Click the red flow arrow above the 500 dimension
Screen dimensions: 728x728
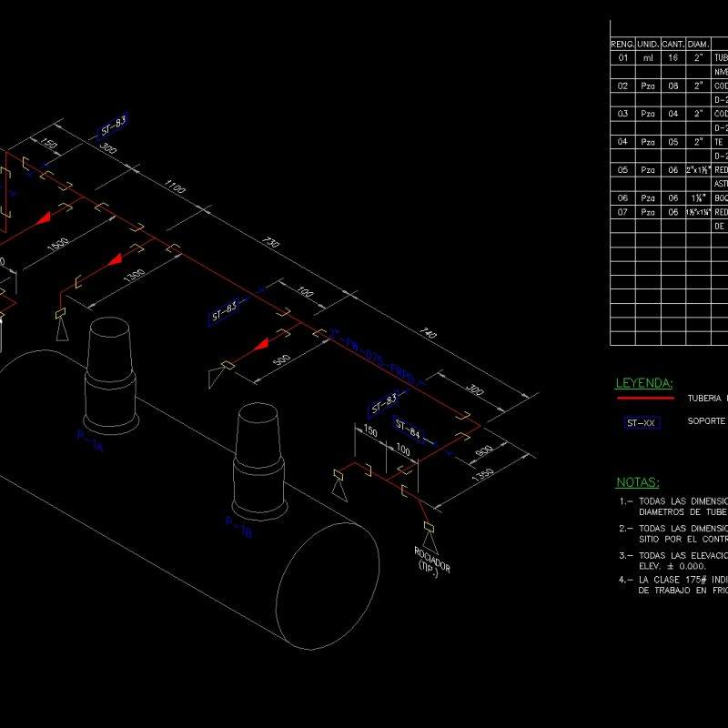point(263,343)
